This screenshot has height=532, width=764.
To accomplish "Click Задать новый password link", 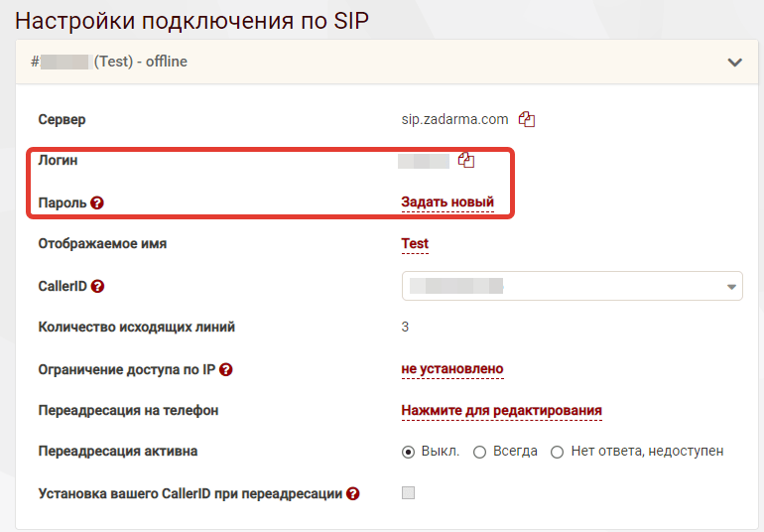I will click(x=447, y=201).
